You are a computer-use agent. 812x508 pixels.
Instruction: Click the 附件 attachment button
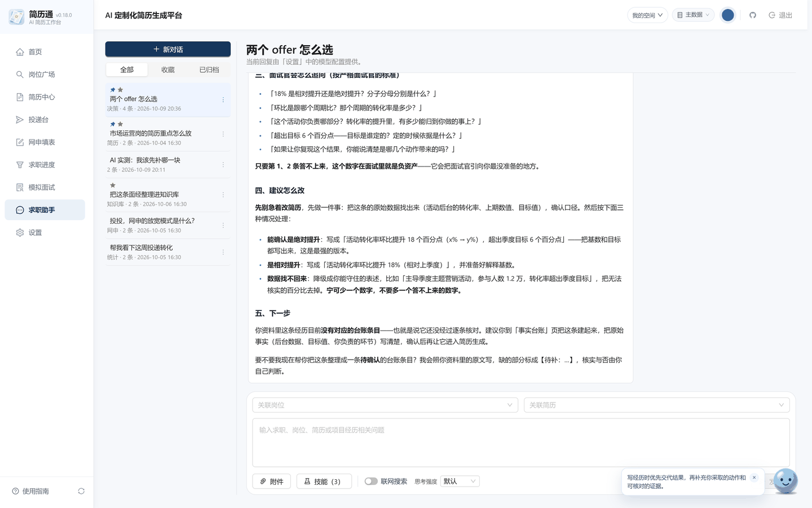click(x=272, y=481)
